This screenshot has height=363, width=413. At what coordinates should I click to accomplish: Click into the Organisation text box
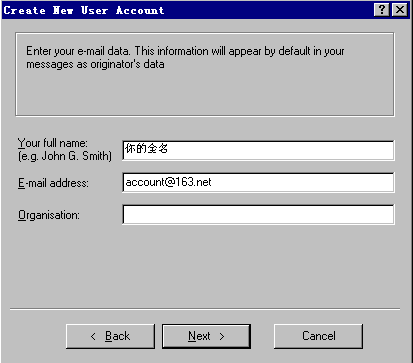(258, 214)
